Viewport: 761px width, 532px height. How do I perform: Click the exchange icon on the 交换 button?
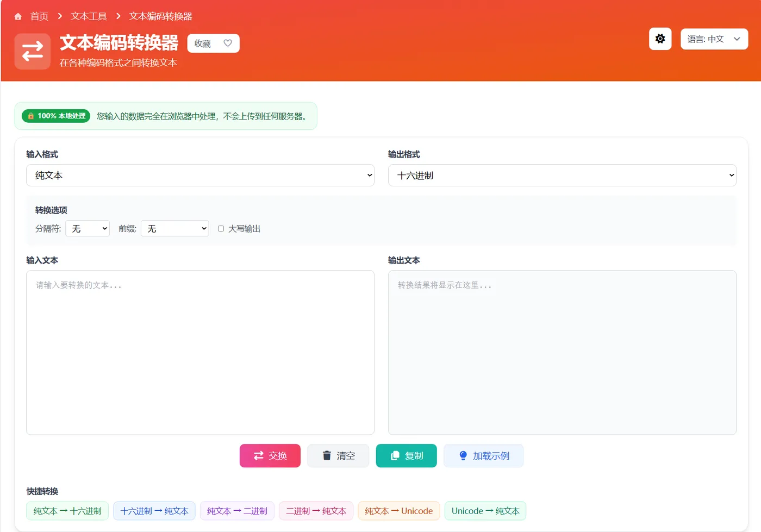(x=259, y=455)
